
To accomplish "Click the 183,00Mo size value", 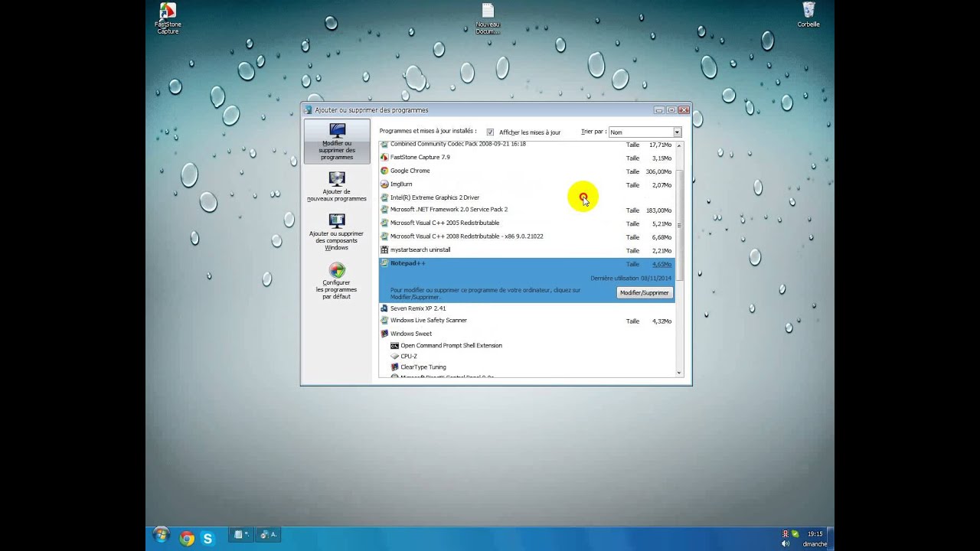I will (658, 210).
